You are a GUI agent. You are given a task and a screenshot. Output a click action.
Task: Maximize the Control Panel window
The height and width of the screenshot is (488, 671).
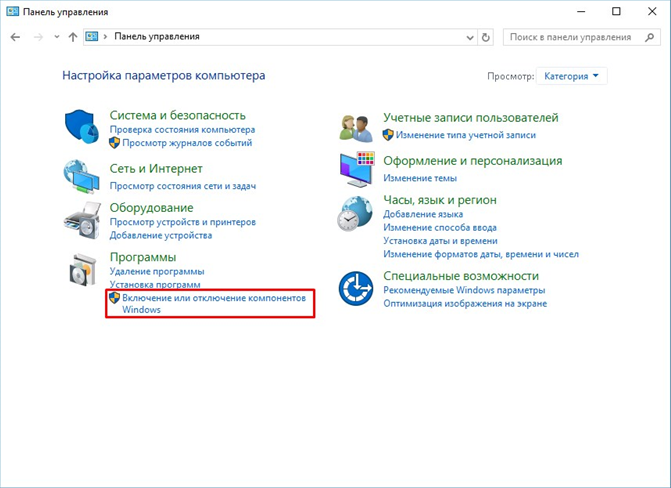616,12
